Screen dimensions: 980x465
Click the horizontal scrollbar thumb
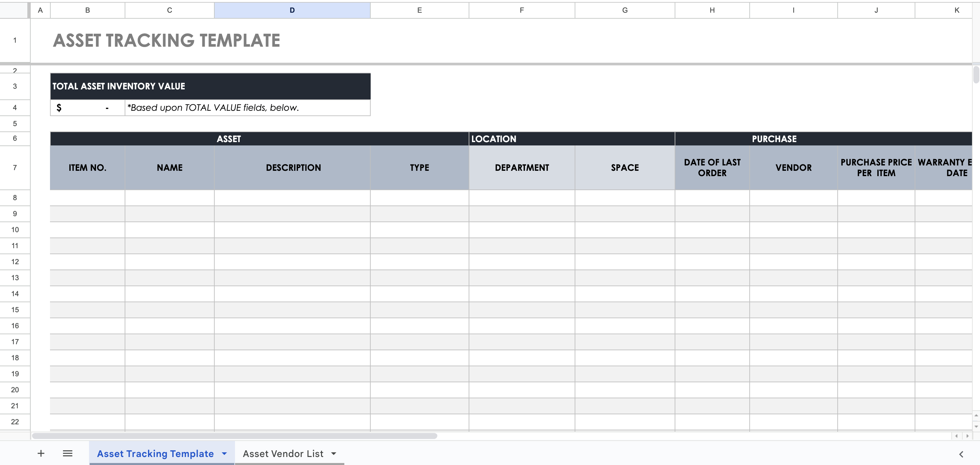click(x=234, y=436)
